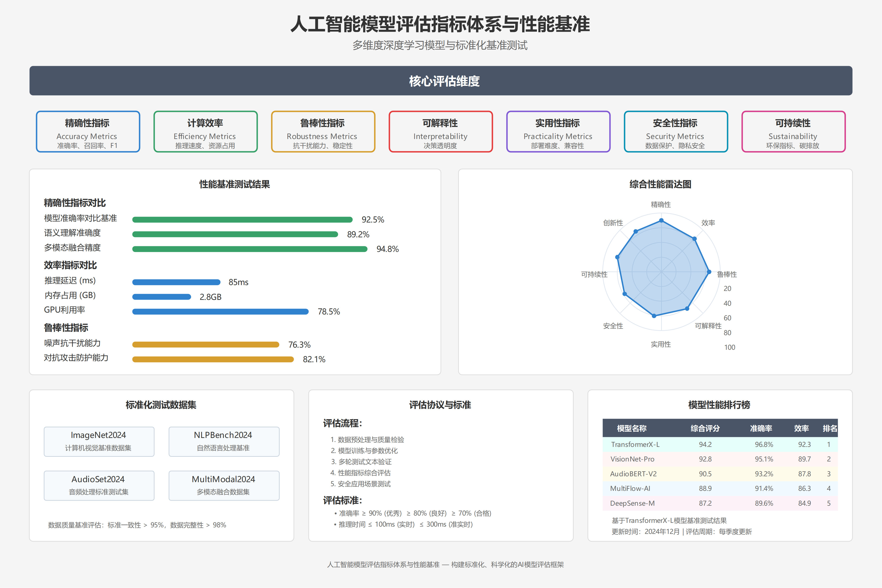Click the 实用性指标 Practicality Metrics card
This screenshot has height=588, width=882.
[x=558, y=132]
